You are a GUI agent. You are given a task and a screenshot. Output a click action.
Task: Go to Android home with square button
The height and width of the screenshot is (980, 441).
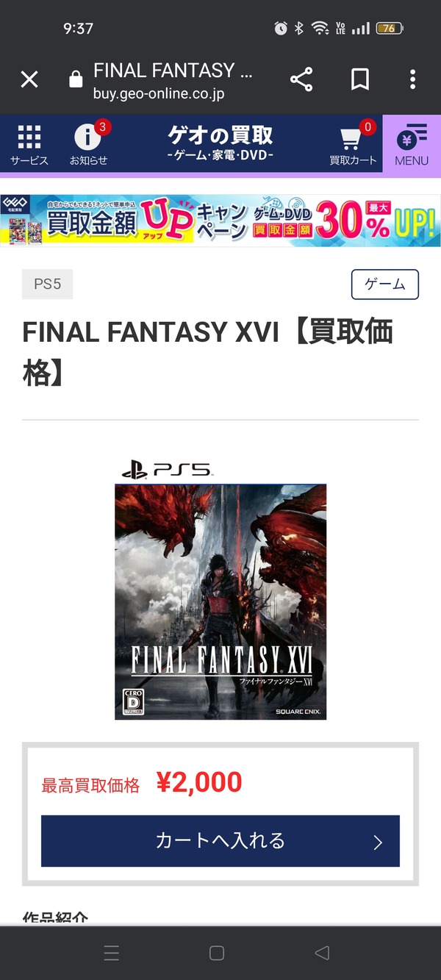217,954
